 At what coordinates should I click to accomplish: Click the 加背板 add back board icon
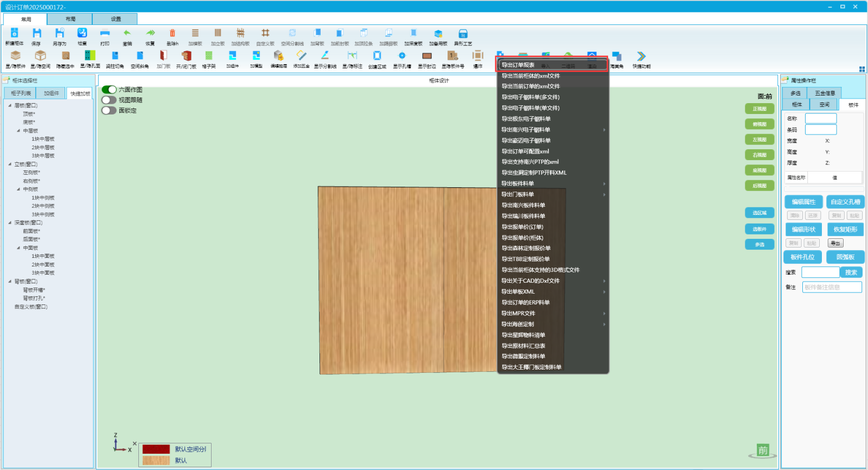point(317,34)
